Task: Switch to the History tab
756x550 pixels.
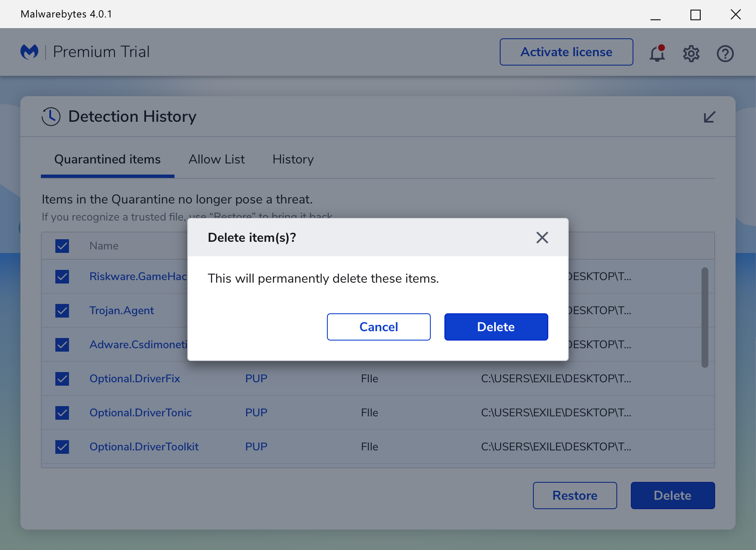Action: (293, 160)
